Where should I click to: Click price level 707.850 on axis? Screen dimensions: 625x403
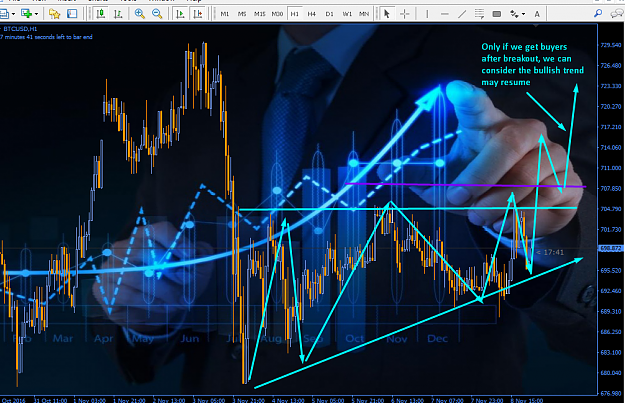click(x=611, y=188)
